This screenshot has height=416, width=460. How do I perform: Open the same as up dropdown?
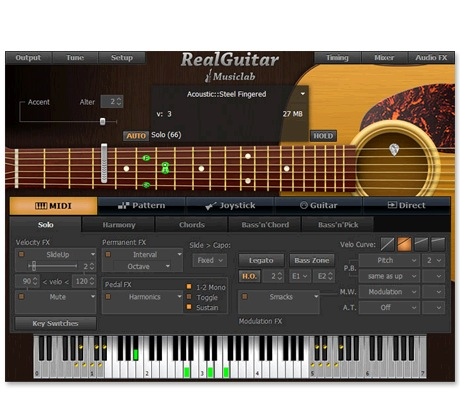coord(389,276)
